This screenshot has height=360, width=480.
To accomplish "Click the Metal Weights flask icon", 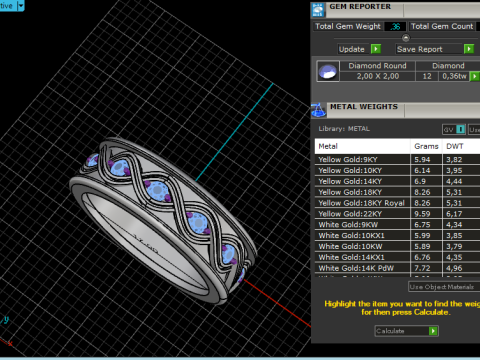I will pyautogui.click(x=318, y=110).
